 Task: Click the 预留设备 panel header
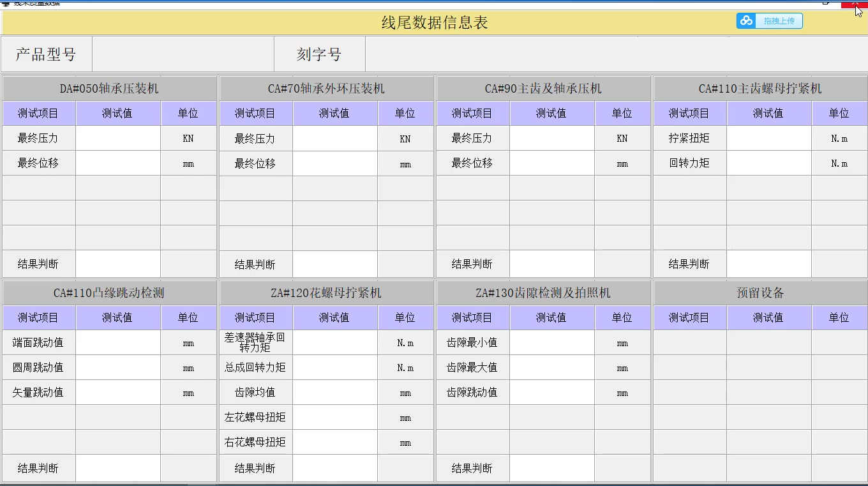760,292
